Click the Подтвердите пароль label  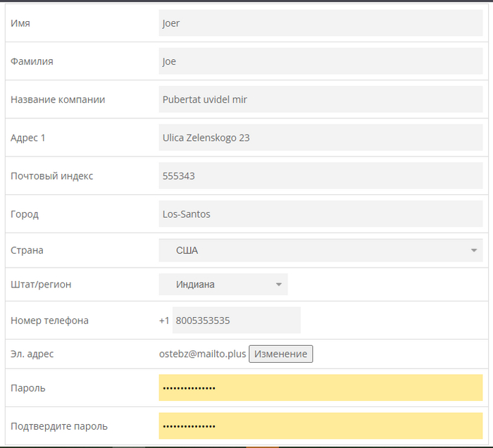click(59, 426)
